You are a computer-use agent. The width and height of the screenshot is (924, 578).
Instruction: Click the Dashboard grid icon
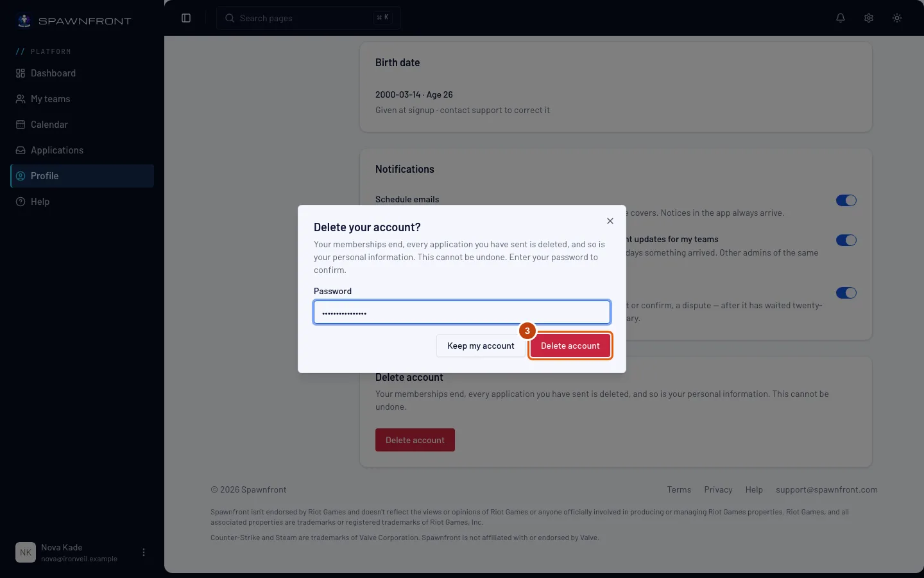tap(21, 73)
